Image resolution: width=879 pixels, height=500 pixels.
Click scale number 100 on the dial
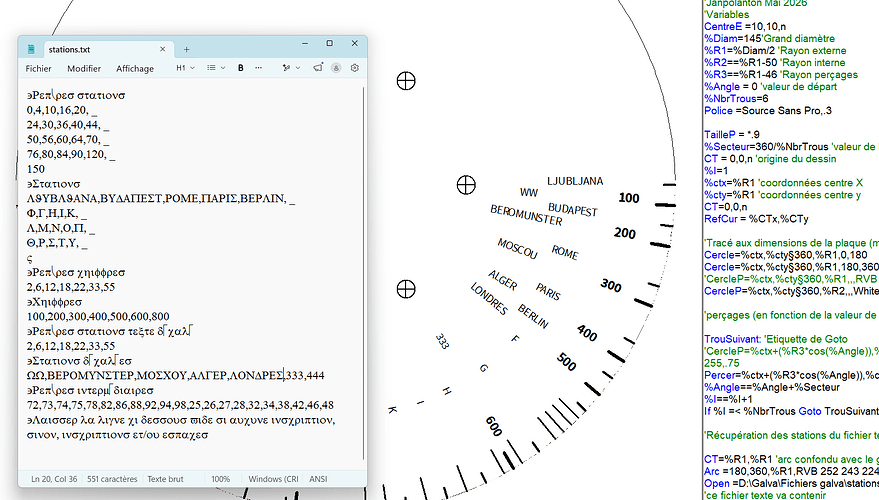(x=629, y=197)
